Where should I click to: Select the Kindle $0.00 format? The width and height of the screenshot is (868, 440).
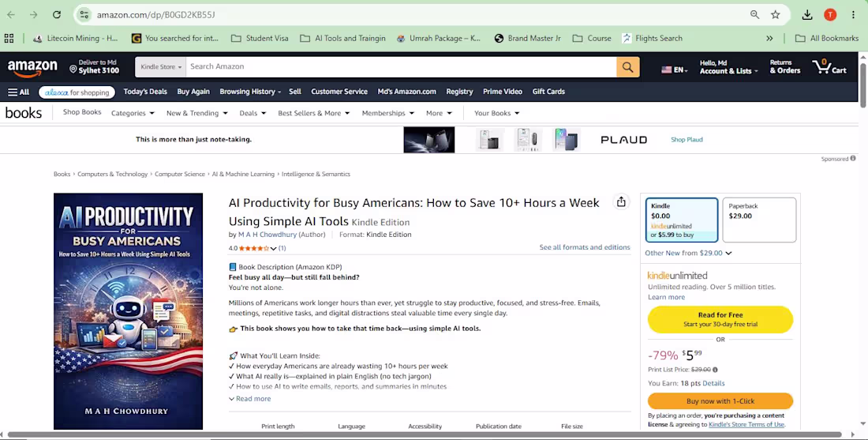(x=682, y=220)
